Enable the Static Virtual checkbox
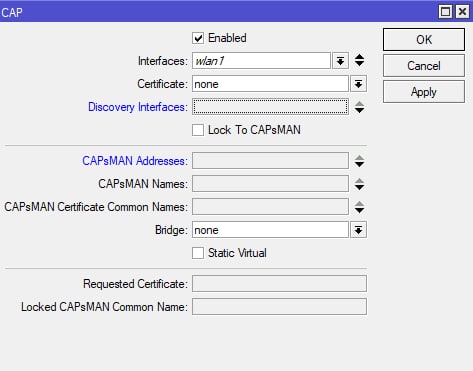 pos(198,253)
